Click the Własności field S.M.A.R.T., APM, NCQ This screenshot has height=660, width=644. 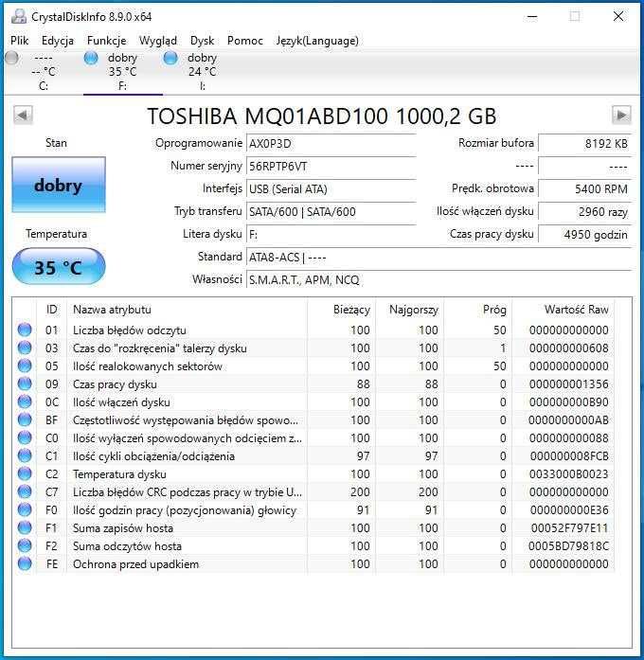click(438, 280)
